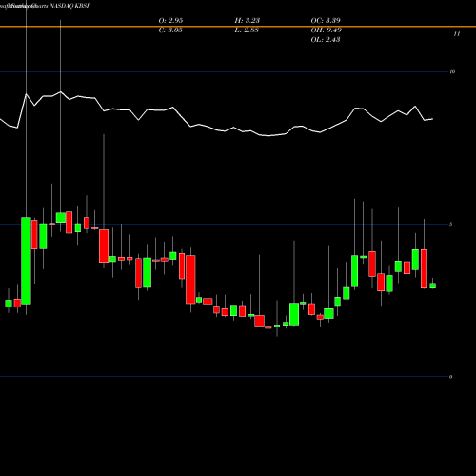Viewport: 476px width, 476px height.
Task: Click the price axis label '10'
Action: click(452, 72)
